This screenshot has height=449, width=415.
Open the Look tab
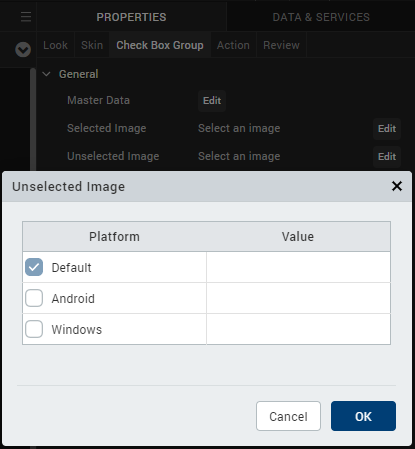point(55,45)
